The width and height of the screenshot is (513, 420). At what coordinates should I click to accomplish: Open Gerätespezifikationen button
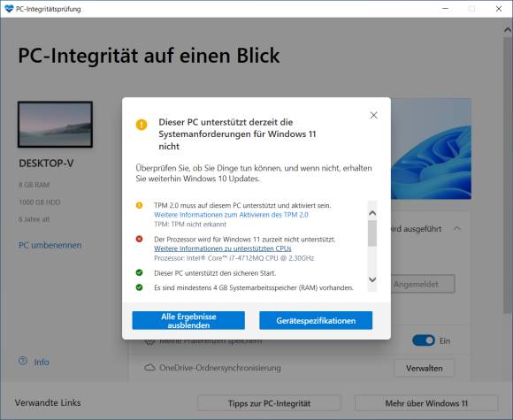[316, 321]
